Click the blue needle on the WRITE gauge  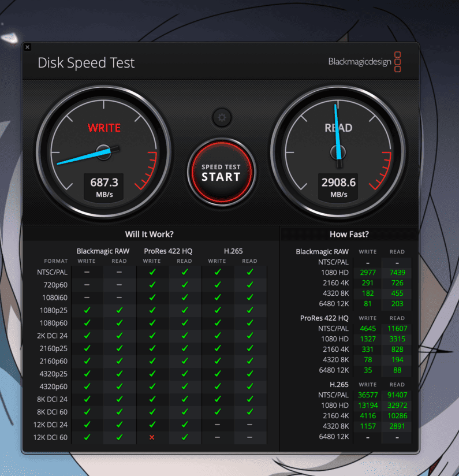[x=81, y=157]
